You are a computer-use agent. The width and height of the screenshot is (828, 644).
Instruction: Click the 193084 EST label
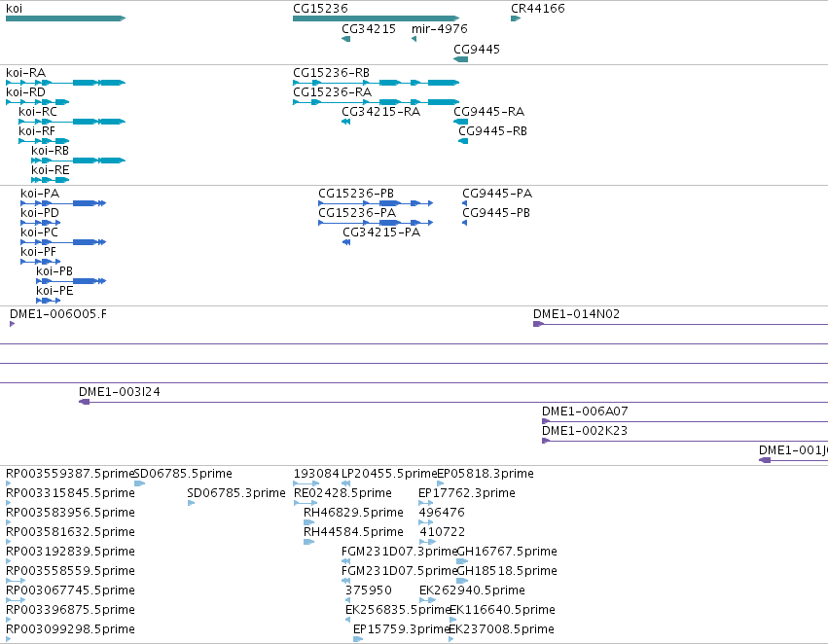tap(316, 474)
